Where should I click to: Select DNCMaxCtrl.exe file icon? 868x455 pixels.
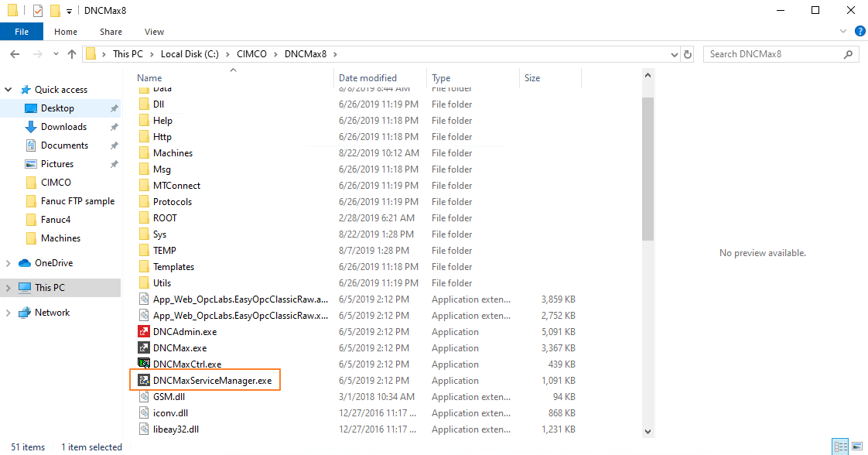coord(144,364)
